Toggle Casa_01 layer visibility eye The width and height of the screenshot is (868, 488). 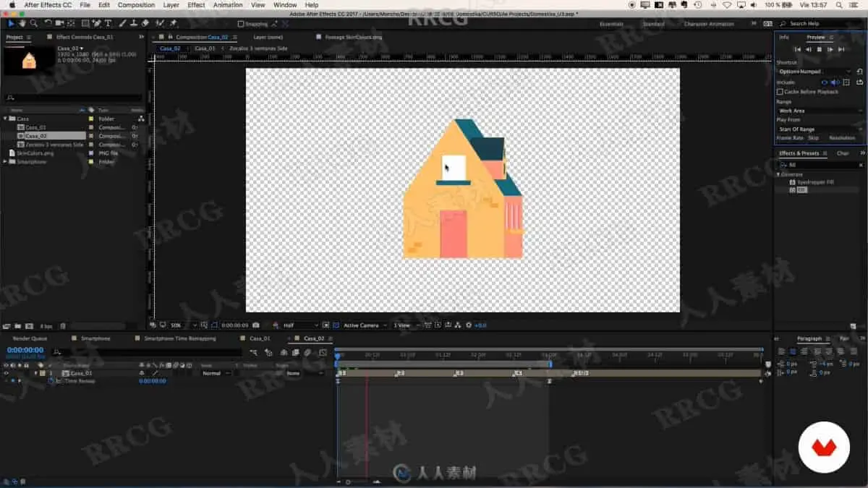click(7, 374)
